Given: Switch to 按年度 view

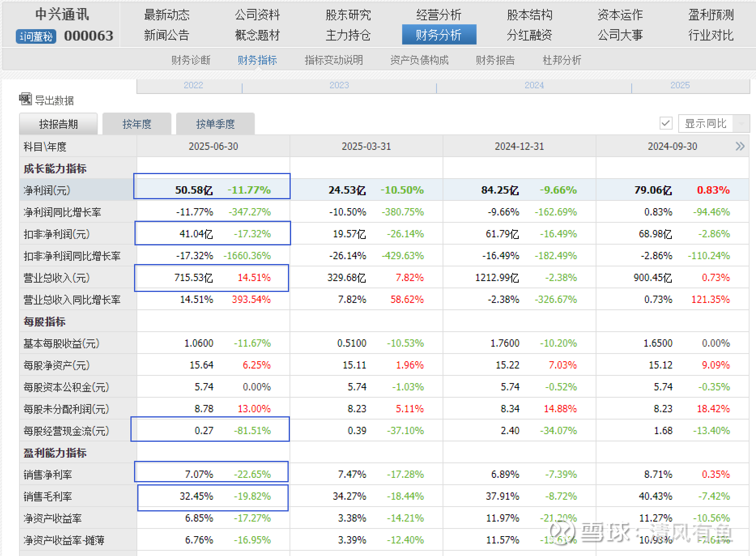Looking at the screenshot, I should [x=137, y=124].
